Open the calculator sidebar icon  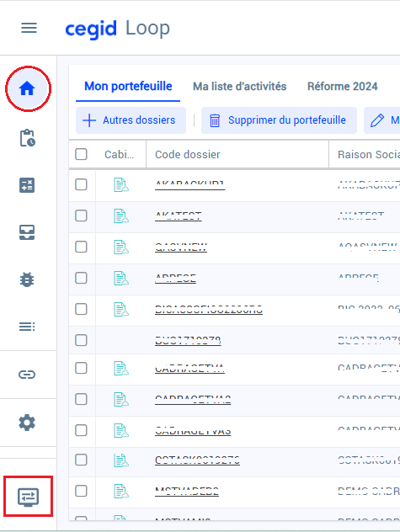point(27,185)
